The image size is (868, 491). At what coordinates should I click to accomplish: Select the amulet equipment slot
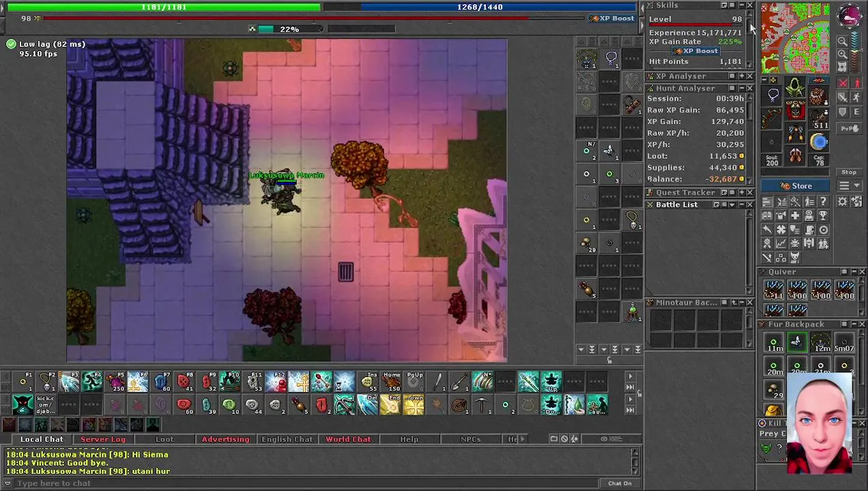click(x=772, y=94)
